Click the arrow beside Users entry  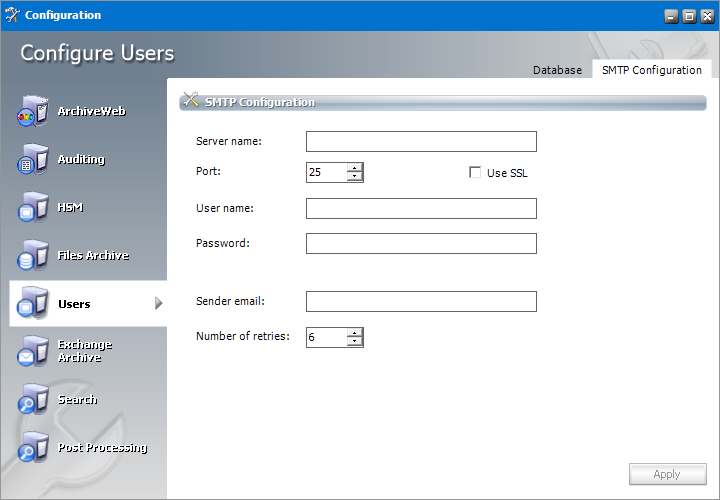point(158,303)
